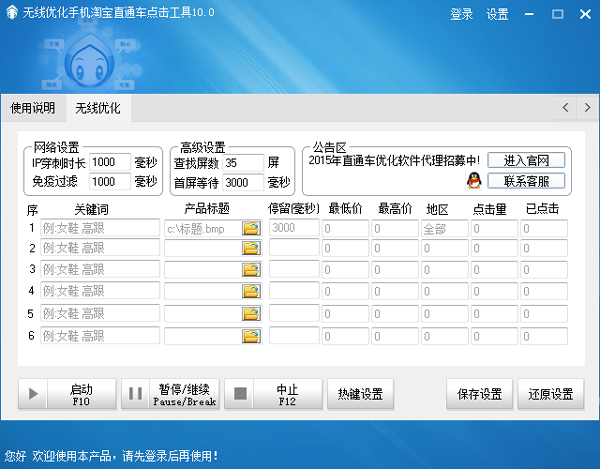Click 登录 in the title bar
Viewport: 600px width, 469px height.
(x=461, y=15)
